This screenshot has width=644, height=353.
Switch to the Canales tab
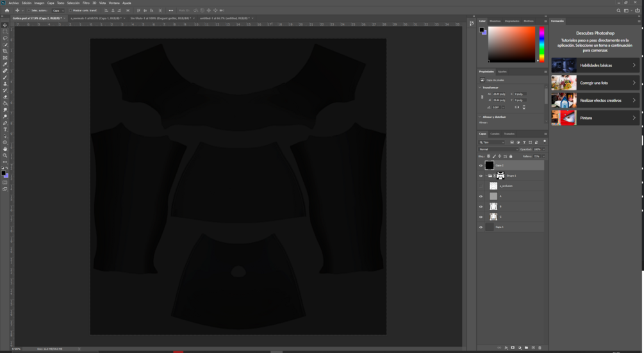tap(495, 134)
